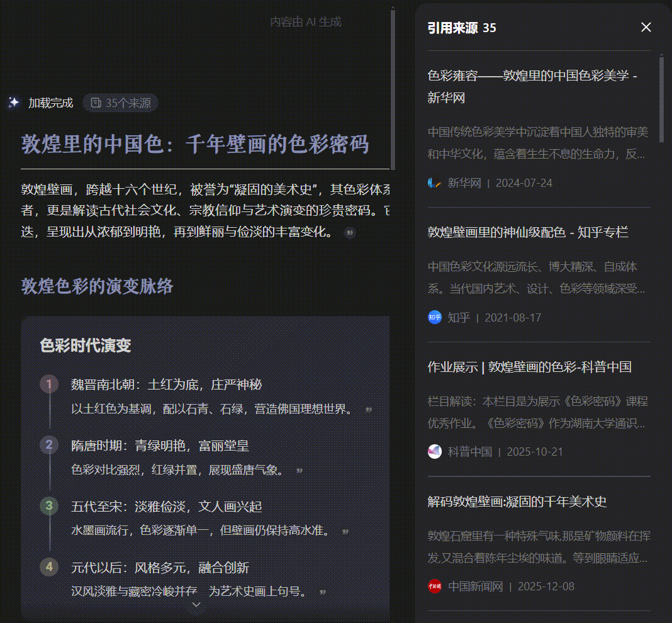This screenshot has width=672, height=623.
Task: Click the numbered circle 1 on the timeline
Action: [x=49, y=383]
